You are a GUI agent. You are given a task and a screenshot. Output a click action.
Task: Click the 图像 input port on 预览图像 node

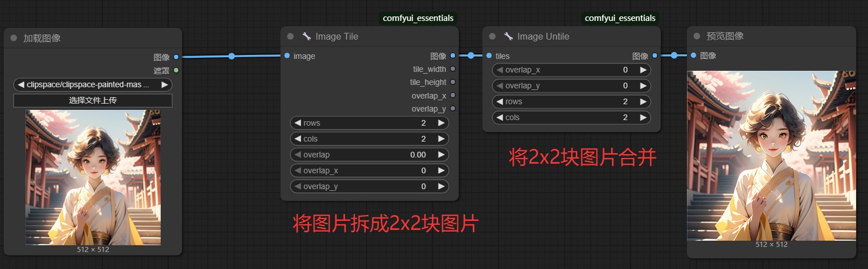pyautogui.click(x=694, y=55)
